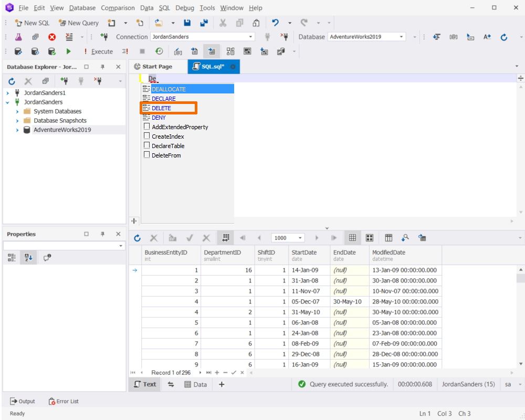Screen dimensions: 525x420
Task: Click the New Connection plug icon in Explorer
Action: (64, 81)
